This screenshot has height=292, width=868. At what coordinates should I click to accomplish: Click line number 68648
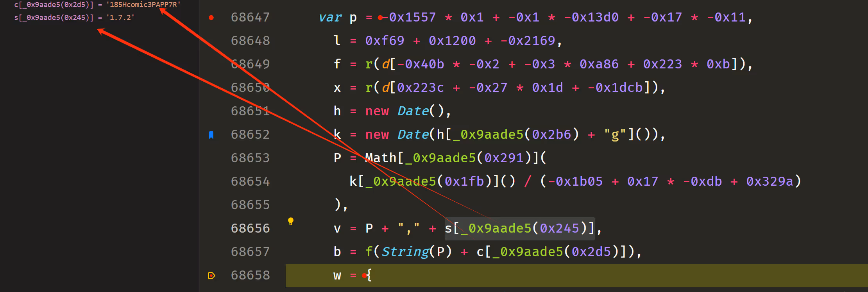tap(250, 41)
